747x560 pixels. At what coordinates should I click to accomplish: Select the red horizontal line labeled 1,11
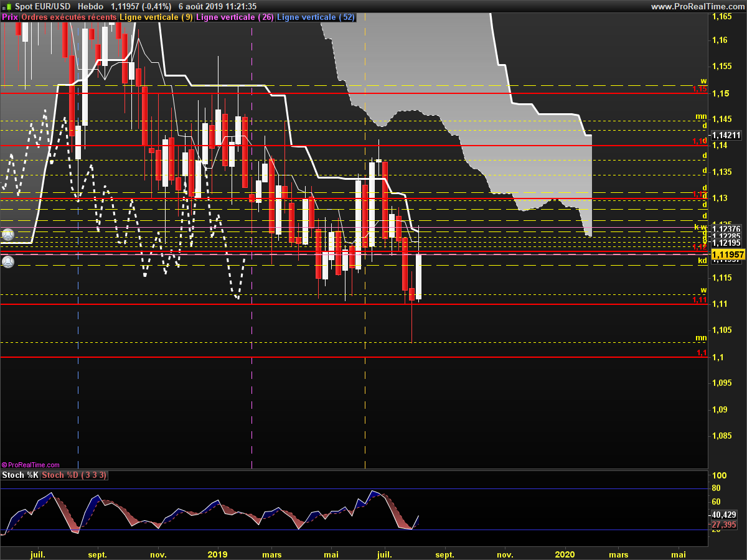click(x=355, y=304)
